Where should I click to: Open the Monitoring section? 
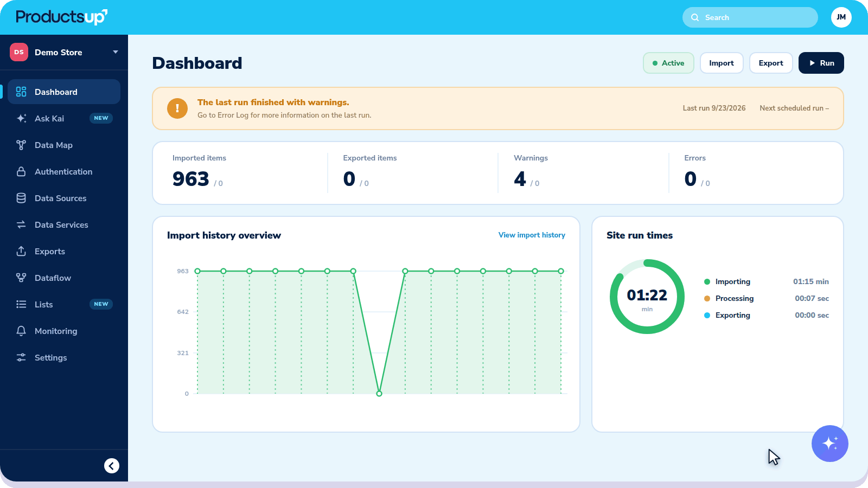click(x=64, y=331)
